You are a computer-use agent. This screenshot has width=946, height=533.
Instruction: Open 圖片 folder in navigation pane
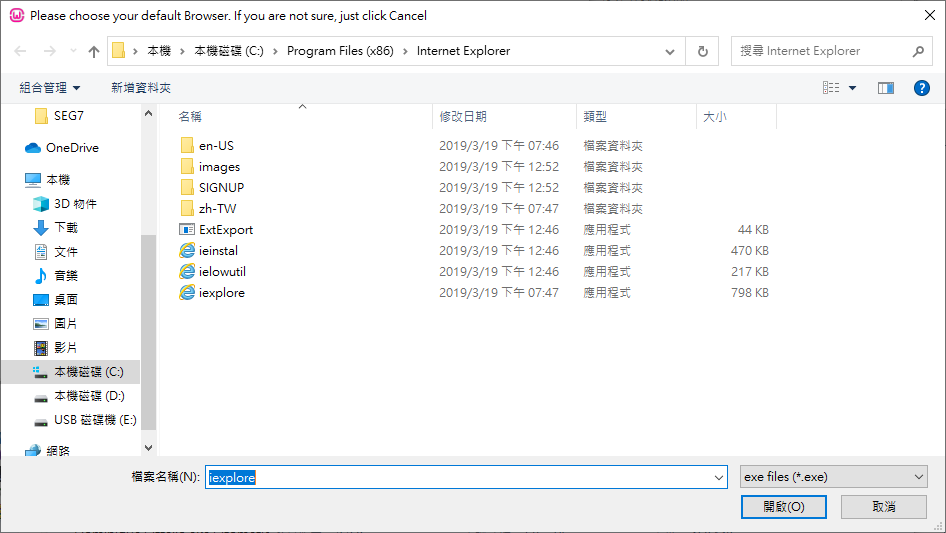56,324
